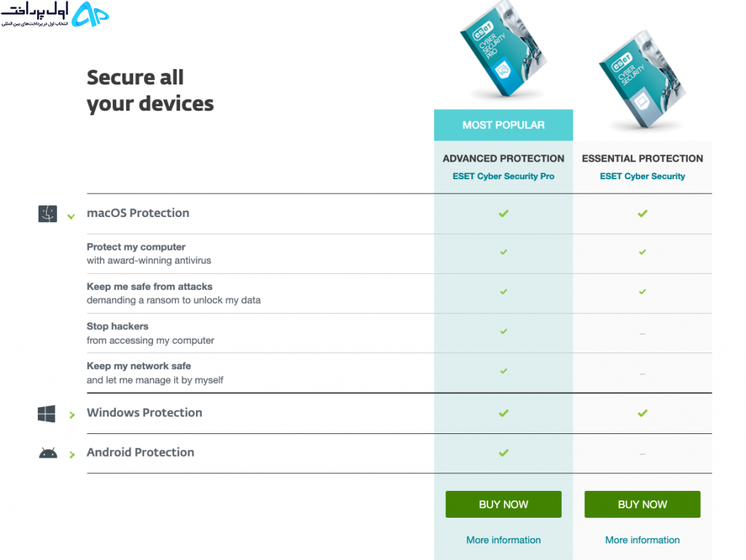Click the ESET Cyber Security box image

pos(643,79)
